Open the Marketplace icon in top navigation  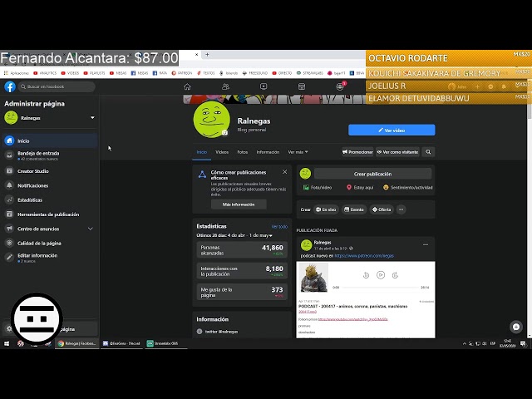[x=302, y=86]
